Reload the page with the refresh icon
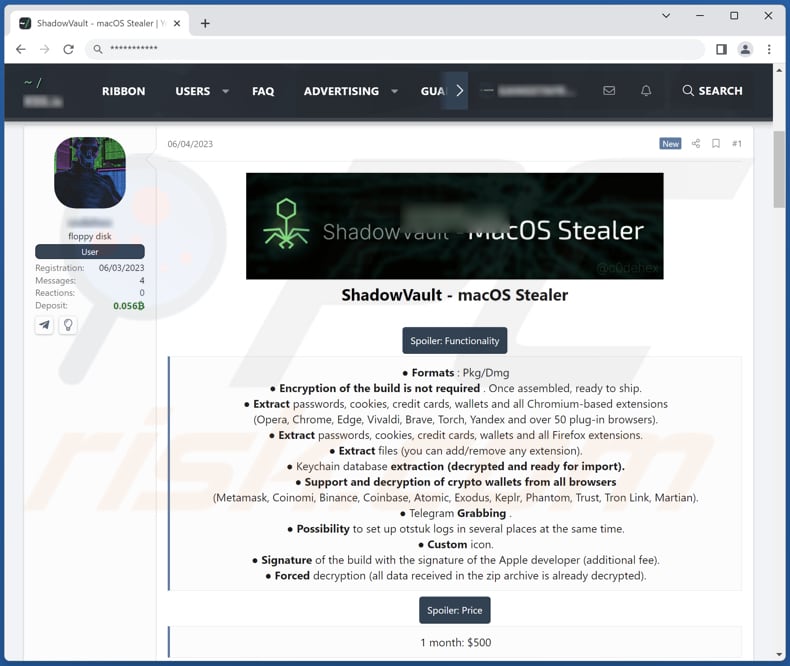 coord(69,49)
